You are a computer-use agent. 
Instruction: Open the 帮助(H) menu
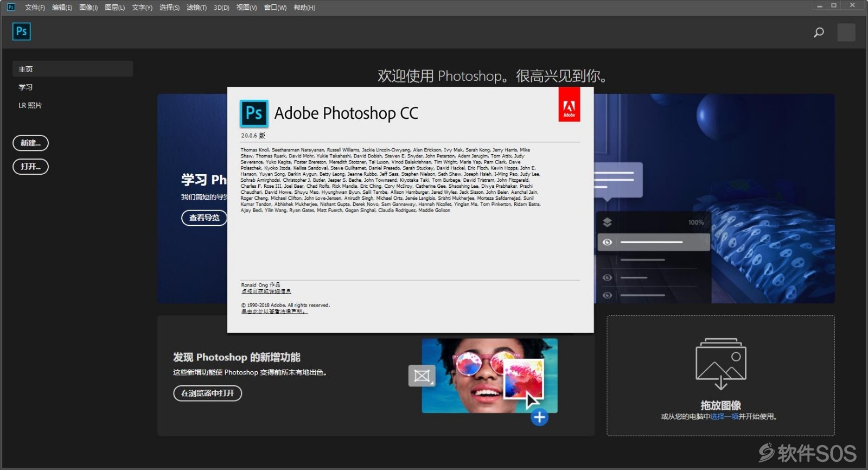click(304, 8)
